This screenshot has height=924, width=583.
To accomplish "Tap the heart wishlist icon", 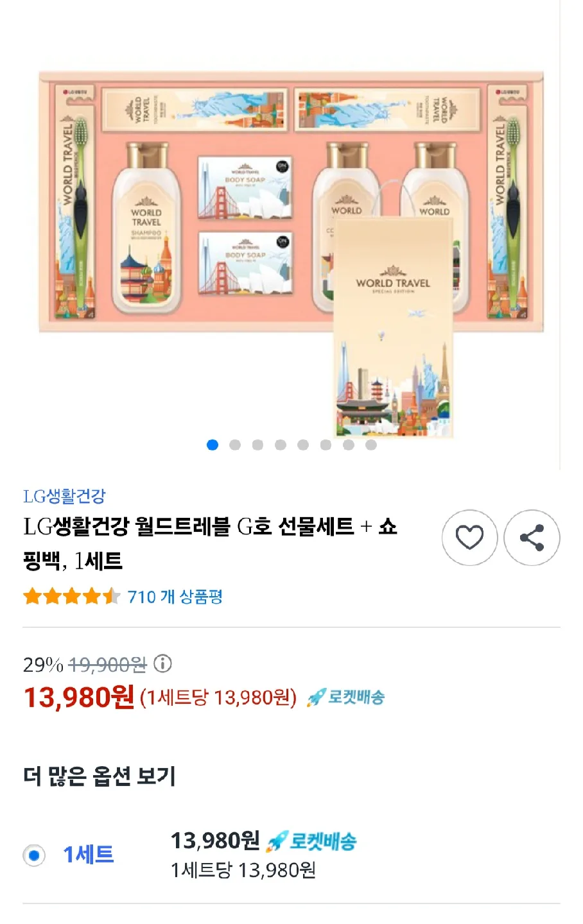I will pos(469,538).
